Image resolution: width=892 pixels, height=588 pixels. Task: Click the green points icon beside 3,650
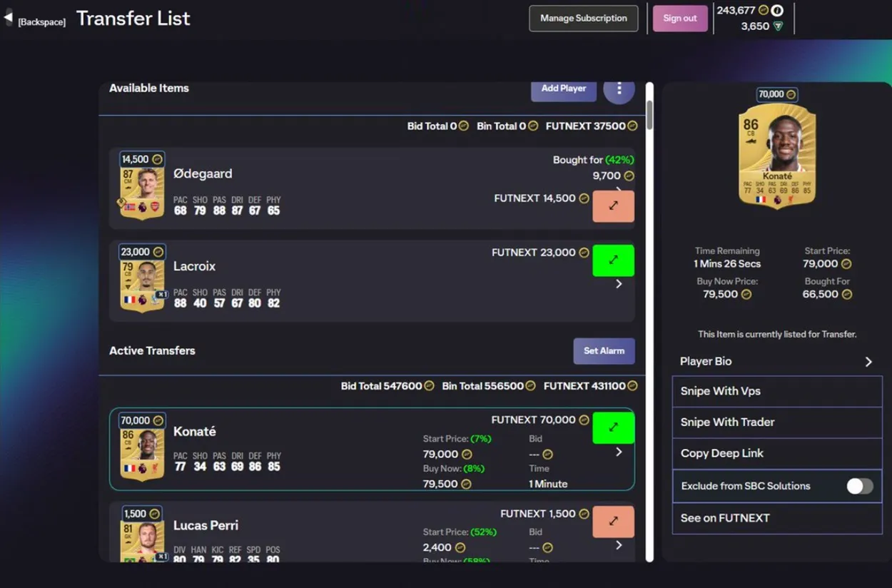(778, 26)
